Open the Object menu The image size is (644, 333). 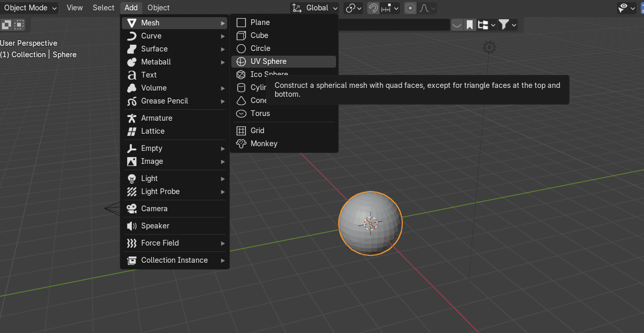tap(158, 8)
